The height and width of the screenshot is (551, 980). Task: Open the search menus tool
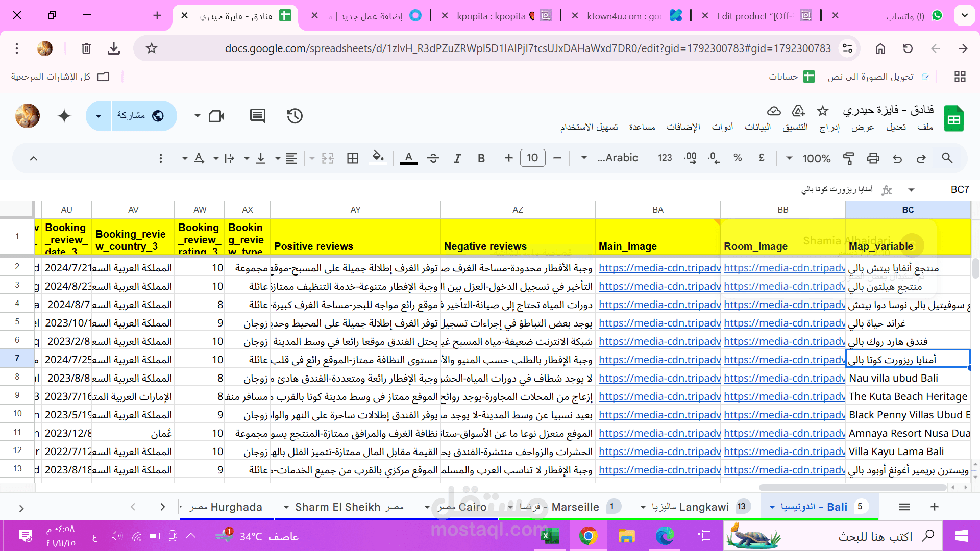[947, 158]
